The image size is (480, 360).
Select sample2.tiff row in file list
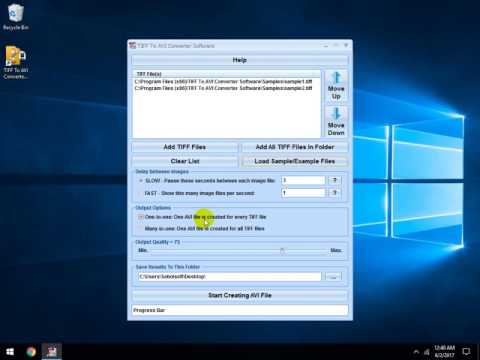pos(223,88)
